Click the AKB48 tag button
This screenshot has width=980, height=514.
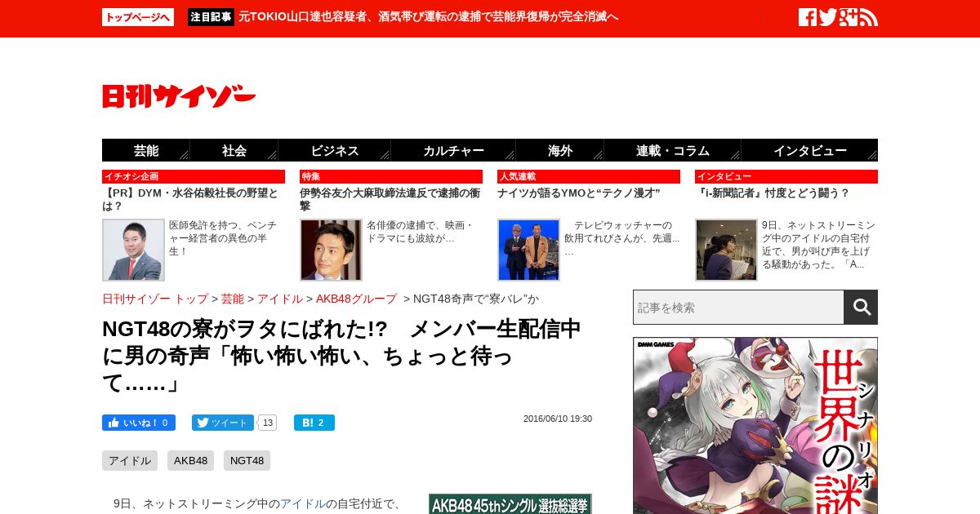click(190, 460)
